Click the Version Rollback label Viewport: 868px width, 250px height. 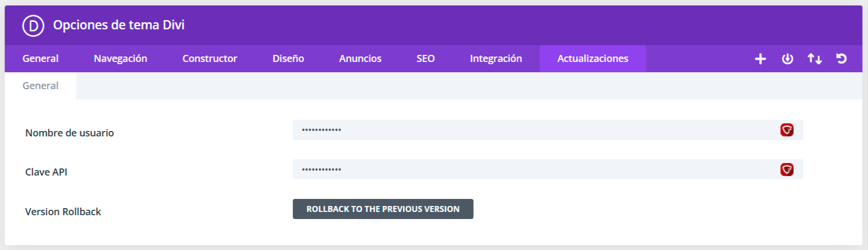63,212
